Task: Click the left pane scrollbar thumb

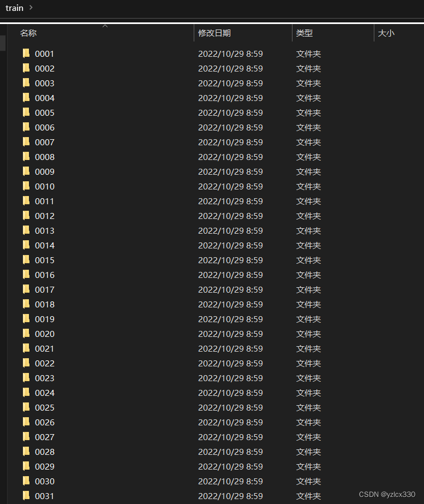Action: pos(3,43)
